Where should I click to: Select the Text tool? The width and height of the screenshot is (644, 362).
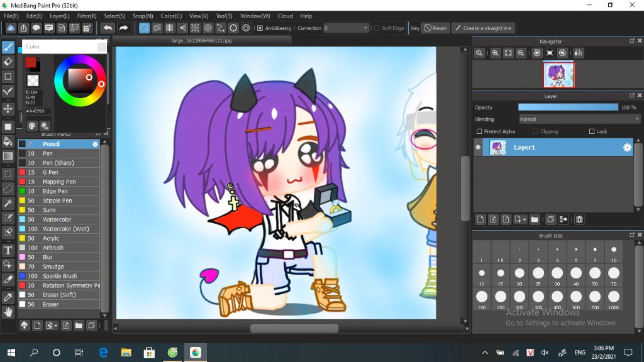point(8,250)
